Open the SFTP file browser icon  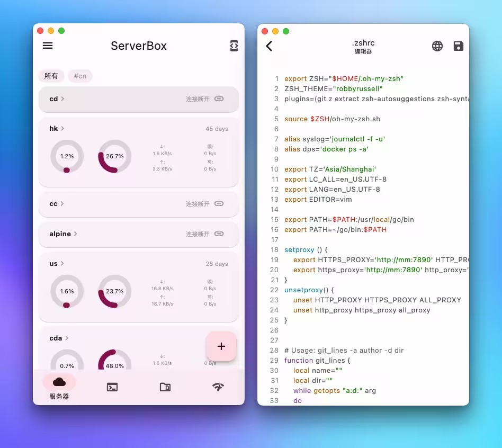click(x=165, y=388)
